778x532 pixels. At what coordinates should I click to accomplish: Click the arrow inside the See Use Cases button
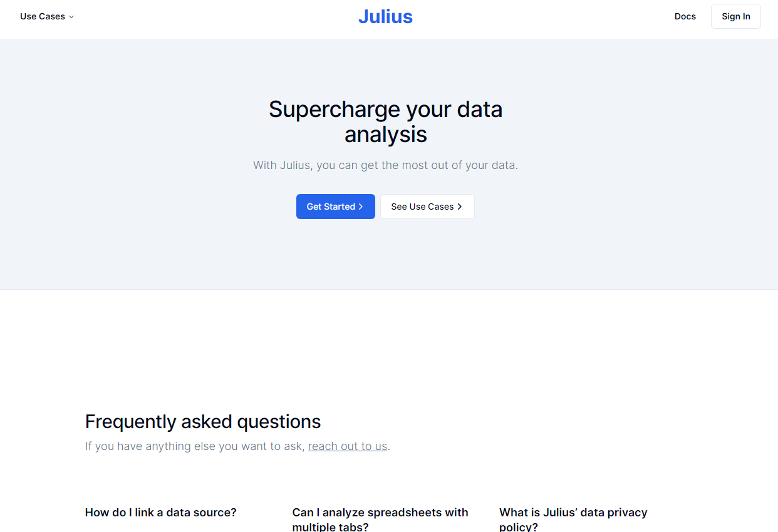[460, 207]
